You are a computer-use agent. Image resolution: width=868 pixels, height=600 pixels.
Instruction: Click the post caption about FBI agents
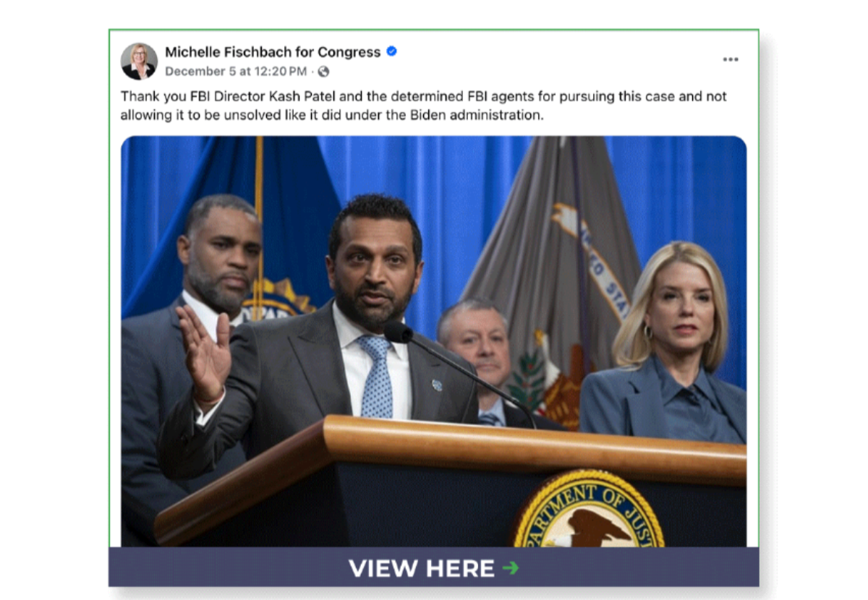tap(424, 106)
